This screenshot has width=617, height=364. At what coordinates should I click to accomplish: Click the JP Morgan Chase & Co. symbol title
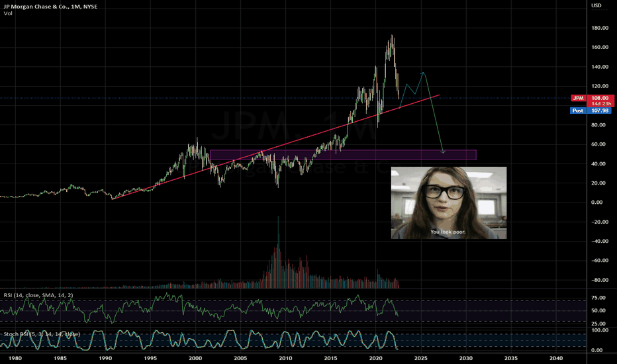[x=50, y=7]
